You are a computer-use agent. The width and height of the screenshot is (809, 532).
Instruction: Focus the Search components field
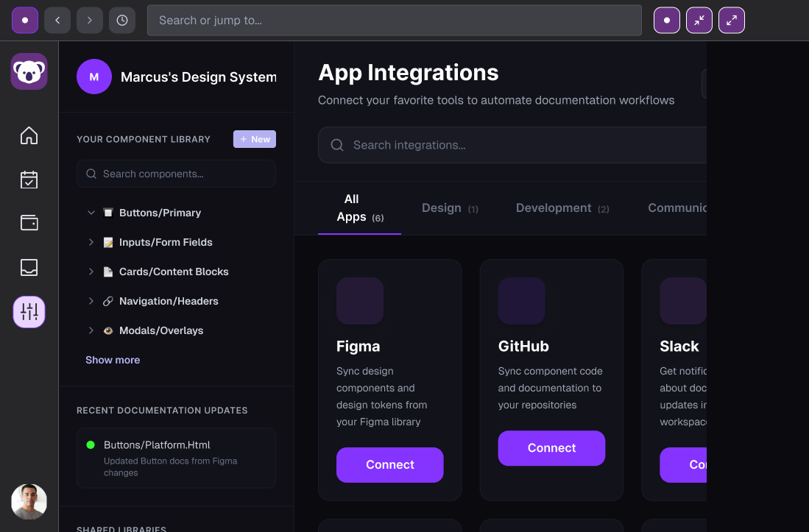(176, 174)
